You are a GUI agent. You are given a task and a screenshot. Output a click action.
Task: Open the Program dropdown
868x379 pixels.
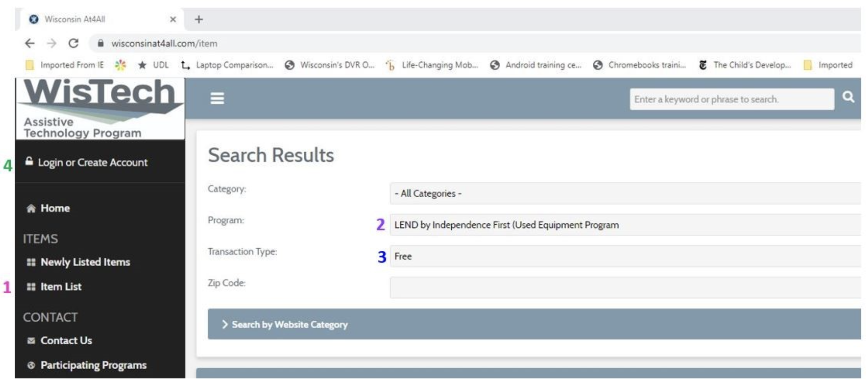pos(625,225)
